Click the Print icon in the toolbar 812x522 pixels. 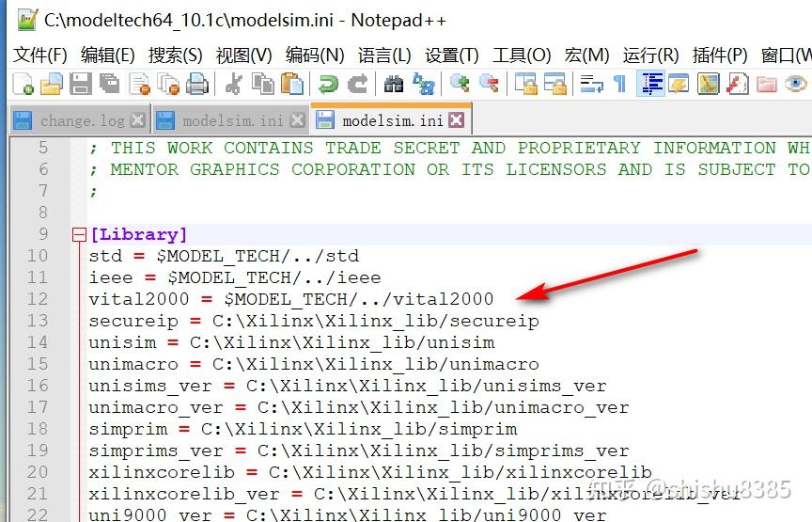[x=197, y=84]
